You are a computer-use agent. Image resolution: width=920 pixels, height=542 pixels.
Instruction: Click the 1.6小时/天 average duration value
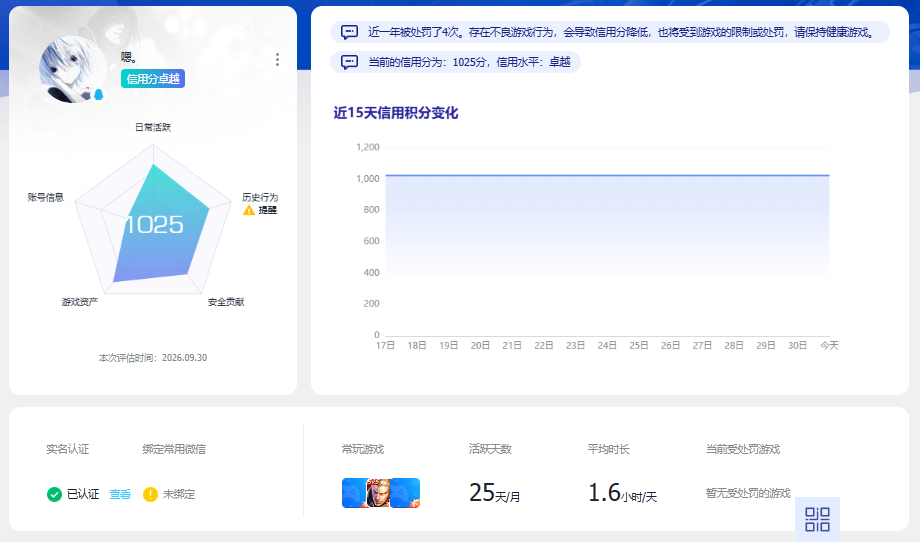[x=623, y=493]
